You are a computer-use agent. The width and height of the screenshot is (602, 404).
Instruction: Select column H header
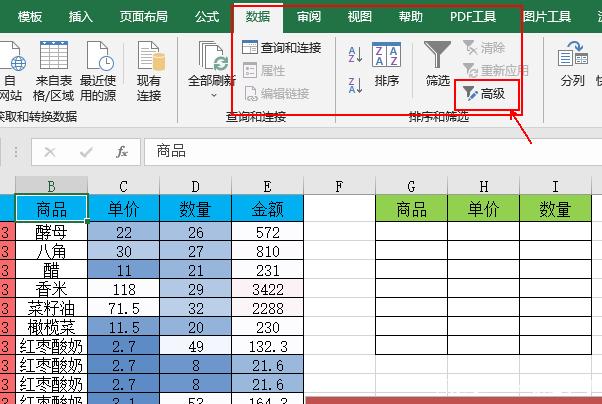[x=483, y=186]
